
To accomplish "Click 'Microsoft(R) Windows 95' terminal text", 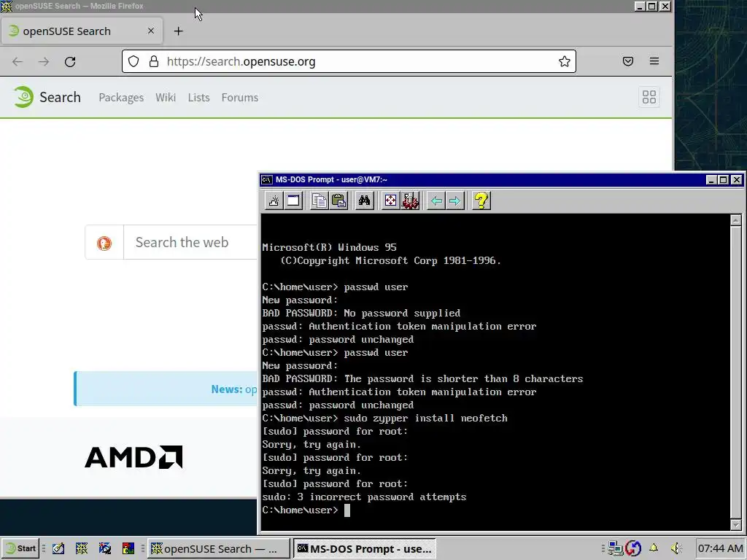I will (x=329, y=247).
